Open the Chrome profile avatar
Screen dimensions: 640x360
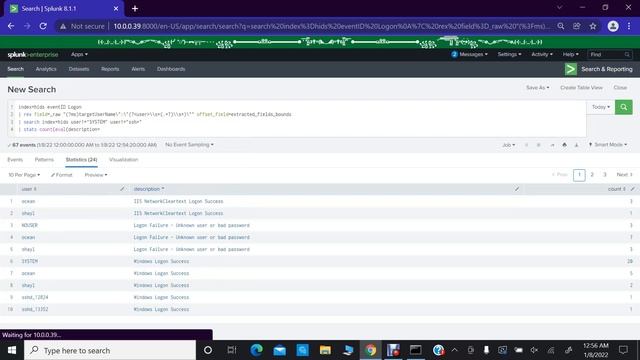coord(613,26)
